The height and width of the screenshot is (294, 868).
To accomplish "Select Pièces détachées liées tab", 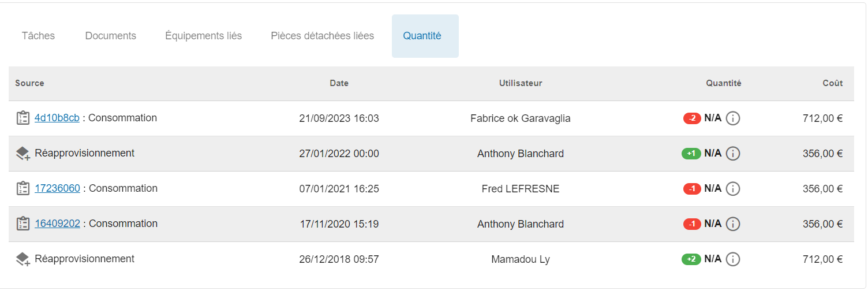I will click(323, 36).
